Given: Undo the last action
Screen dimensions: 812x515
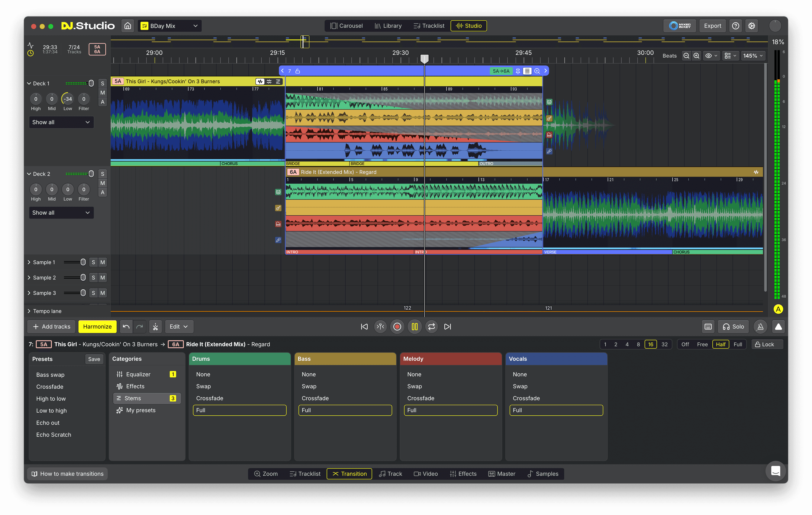Looking at the screenshot, I should point(126,326).
